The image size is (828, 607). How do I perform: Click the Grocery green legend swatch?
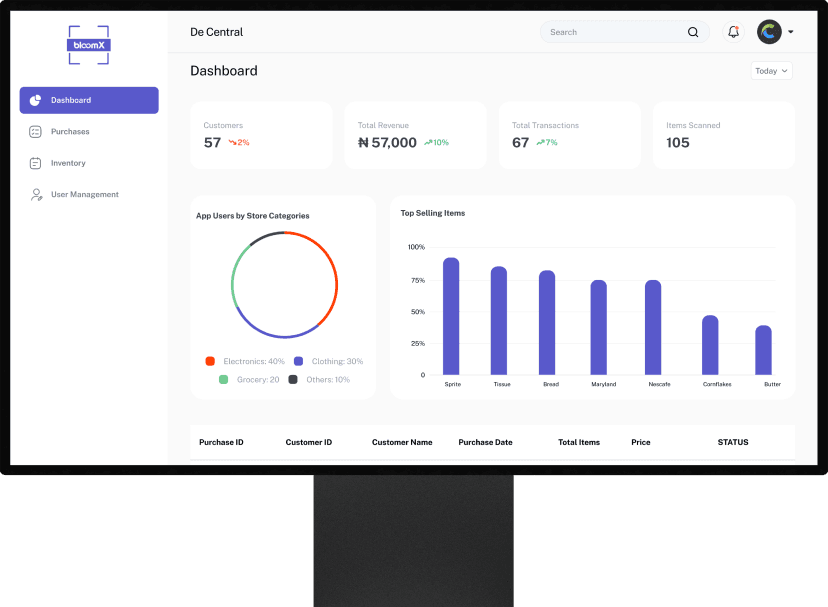(x=223, y=379)
